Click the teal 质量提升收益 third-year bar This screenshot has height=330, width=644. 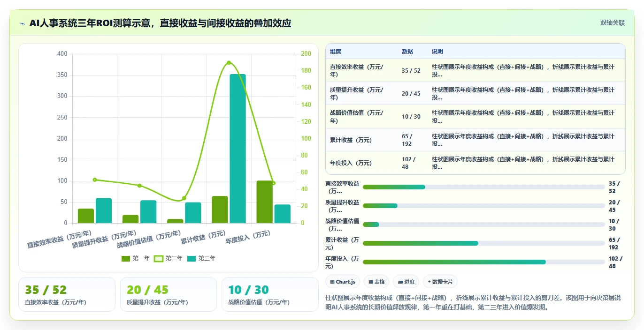(148, 212)
